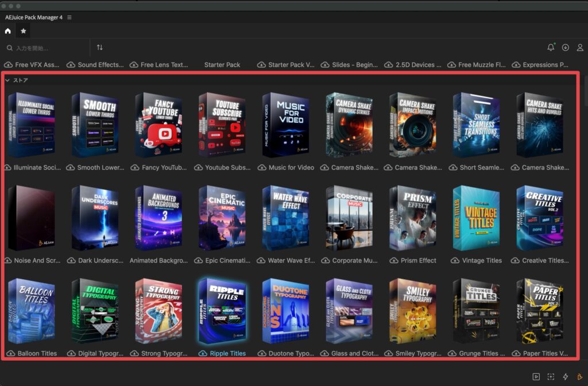Select Creative Titles Vol.2 box
This screenshot has height=386, width=588.
(x=540, y=218)
